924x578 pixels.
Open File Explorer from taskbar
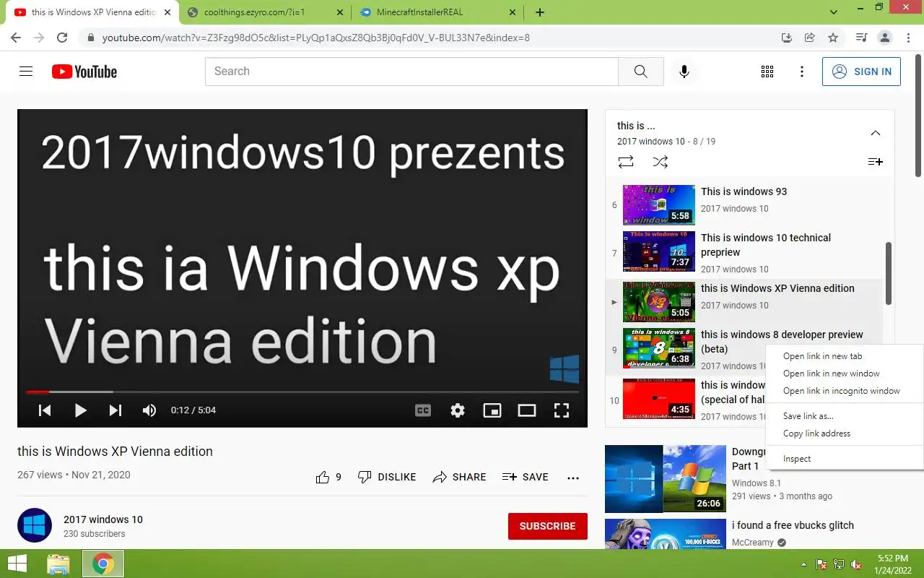(x=58, y=564)
